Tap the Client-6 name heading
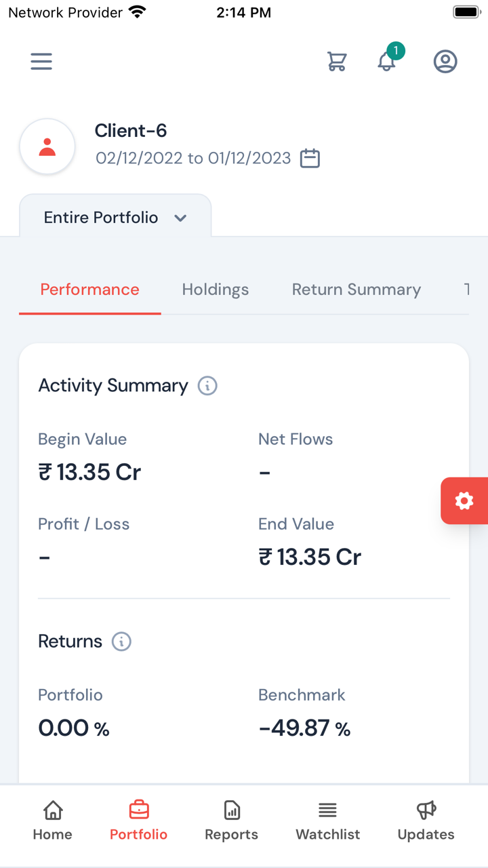This screenshot has width=488, height=868. [131, 130]
